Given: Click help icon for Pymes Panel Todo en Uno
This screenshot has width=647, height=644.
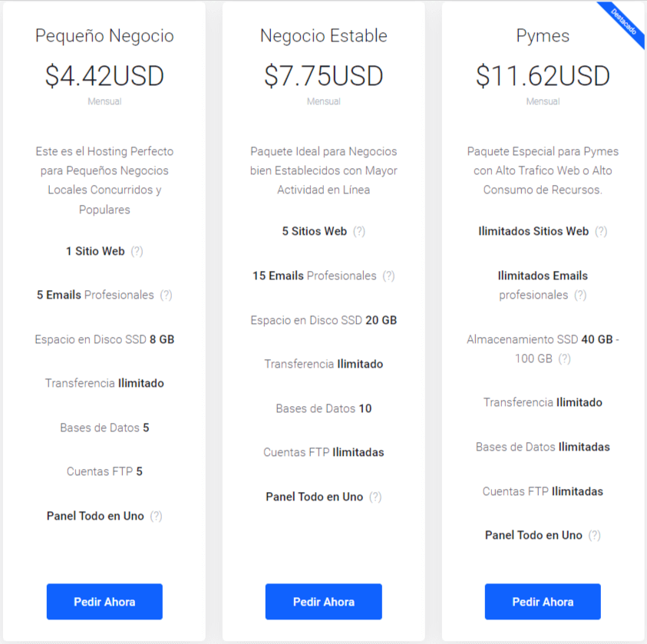Looking at the screenshot, I should 595,535.
